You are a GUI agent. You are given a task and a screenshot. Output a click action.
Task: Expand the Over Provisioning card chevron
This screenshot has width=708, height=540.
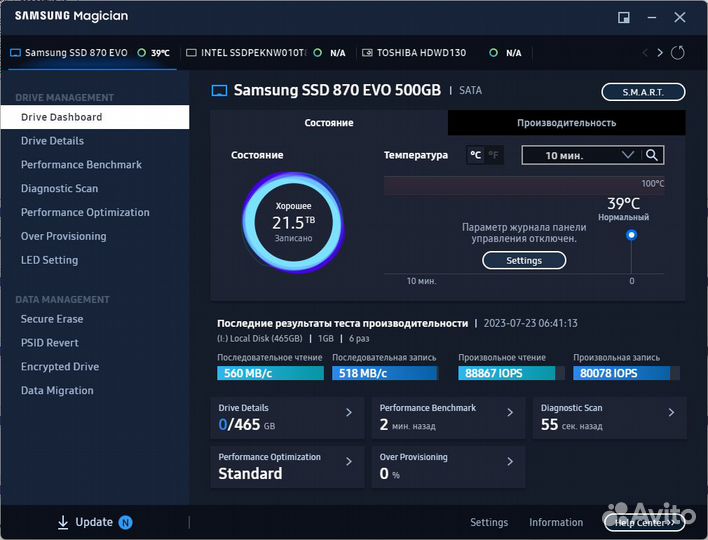tap(510, 461)
